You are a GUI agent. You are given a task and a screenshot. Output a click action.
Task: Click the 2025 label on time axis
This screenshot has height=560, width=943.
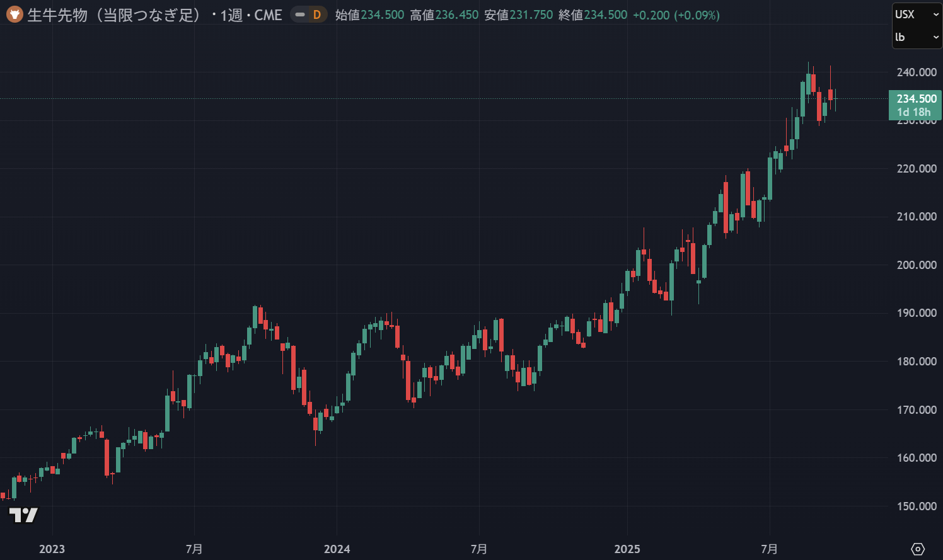pos(627,549)
